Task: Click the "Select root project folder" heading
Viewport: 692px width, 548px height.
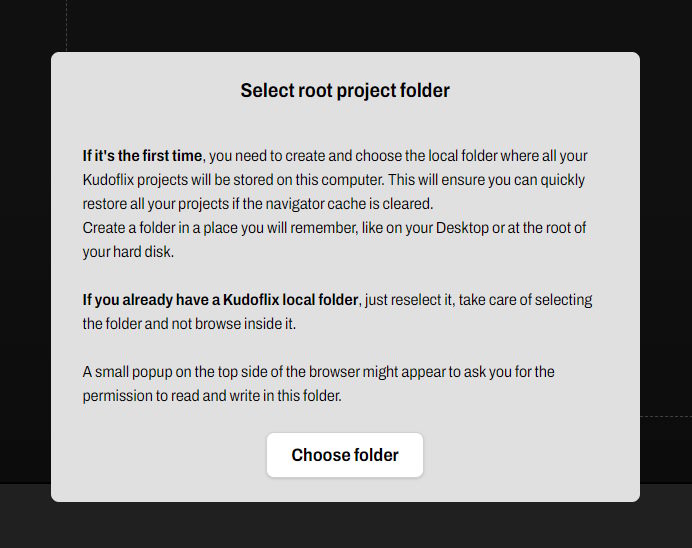Action: pyautogui.click(x=345, y=91)
